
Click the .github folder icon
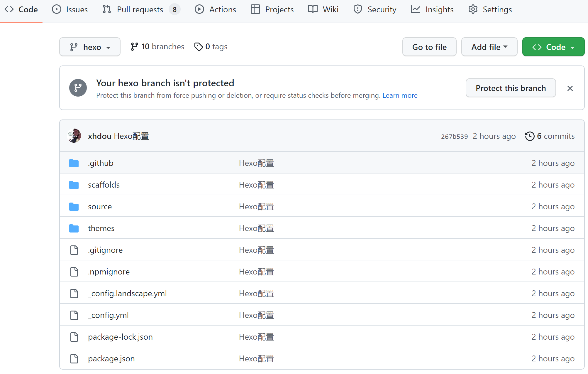coord(74,163)
